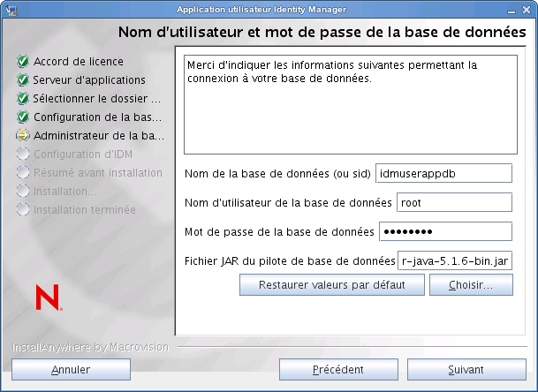Click label Mot de passe de la base de données
The image size is (538, 392).
tap(279, 232)
